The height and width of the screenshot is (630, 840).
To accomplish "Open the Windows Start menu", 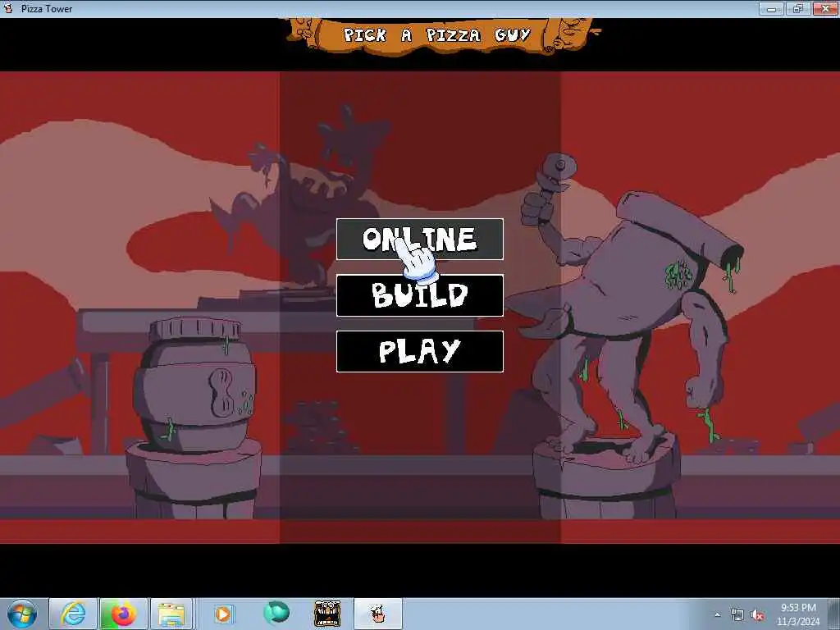I will [22, 614].
